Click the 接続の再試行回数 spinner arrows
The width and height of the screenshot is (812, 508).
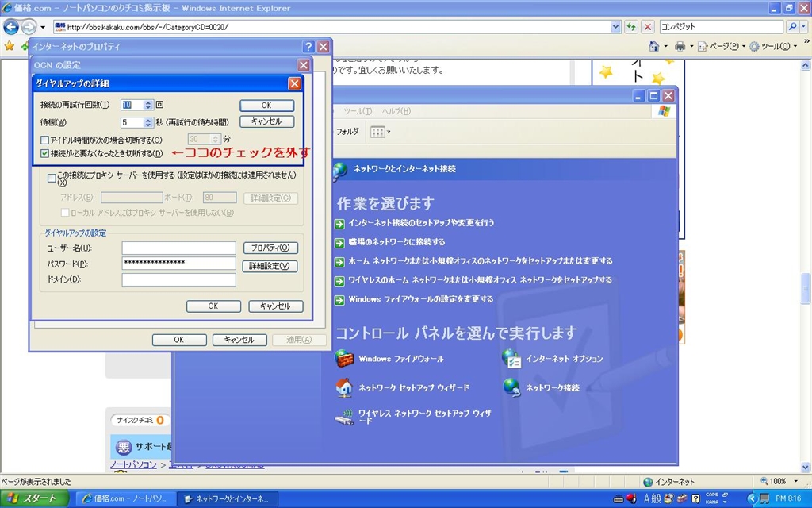point(148,105)
